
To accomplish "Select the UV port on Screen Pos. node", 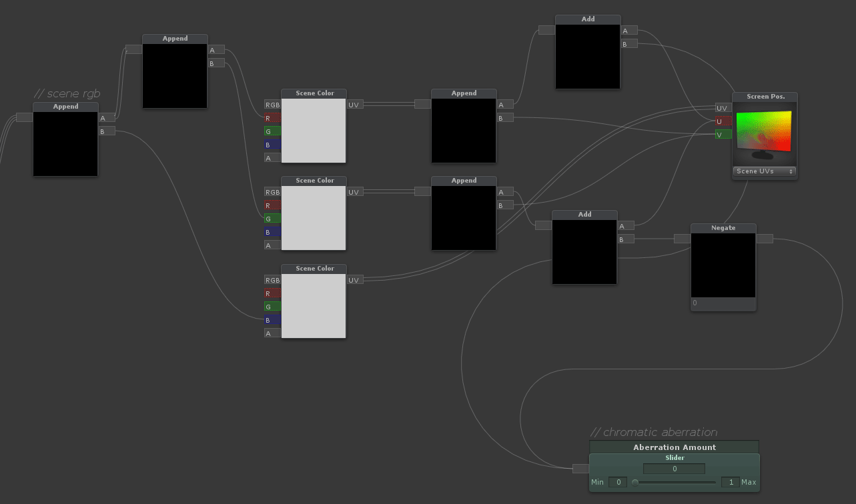I will pos(723,108).
